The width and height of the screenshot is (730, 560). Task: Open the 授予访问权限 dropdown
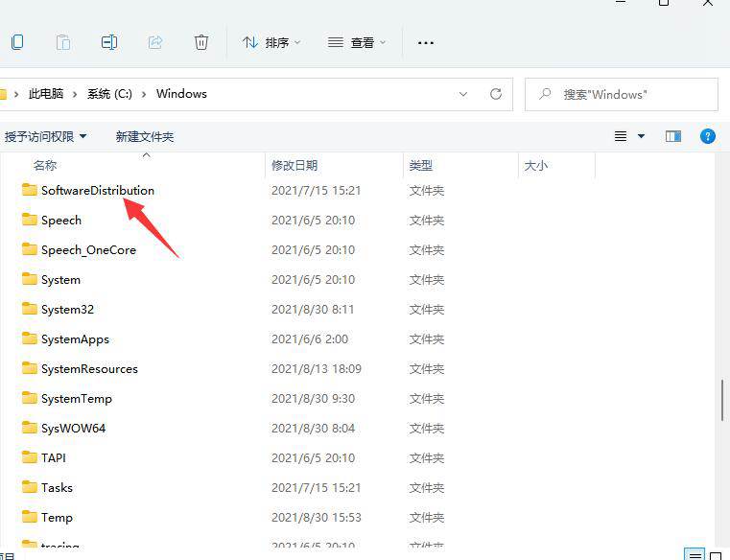tap(45, 137)
